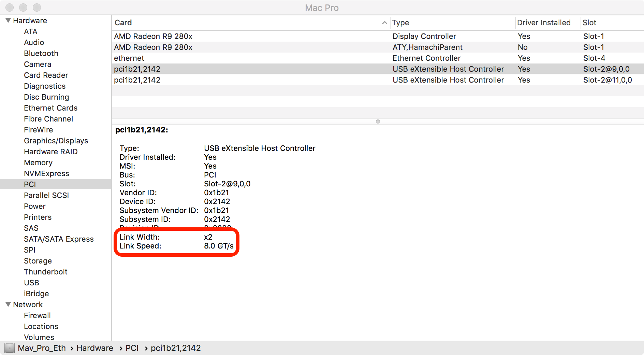Screen dimensions: 644x355
Task: Click the pci1b21,2142 details heading
Action: click(142, 130)
